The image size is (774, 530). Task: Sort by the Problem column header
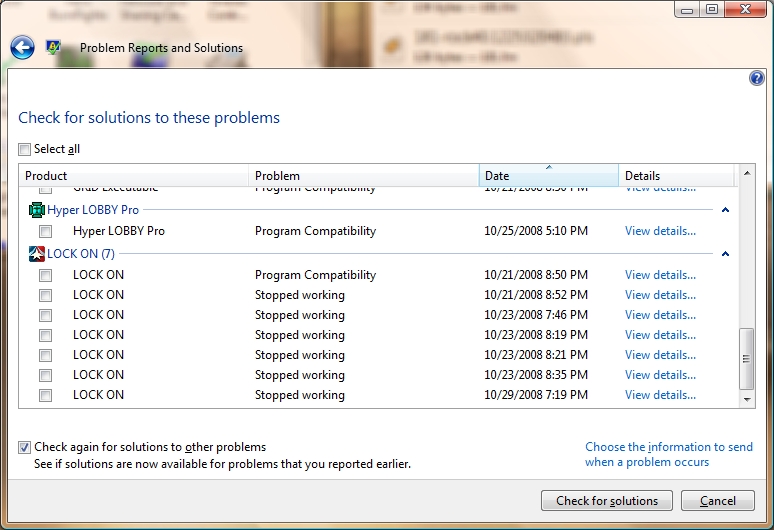[x=364, y=176]
